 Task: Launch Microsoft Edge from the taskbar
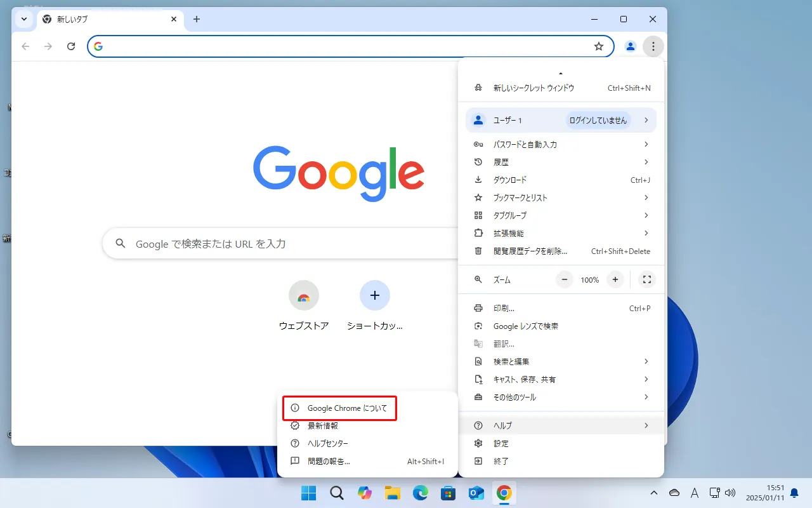click(421, 493)
